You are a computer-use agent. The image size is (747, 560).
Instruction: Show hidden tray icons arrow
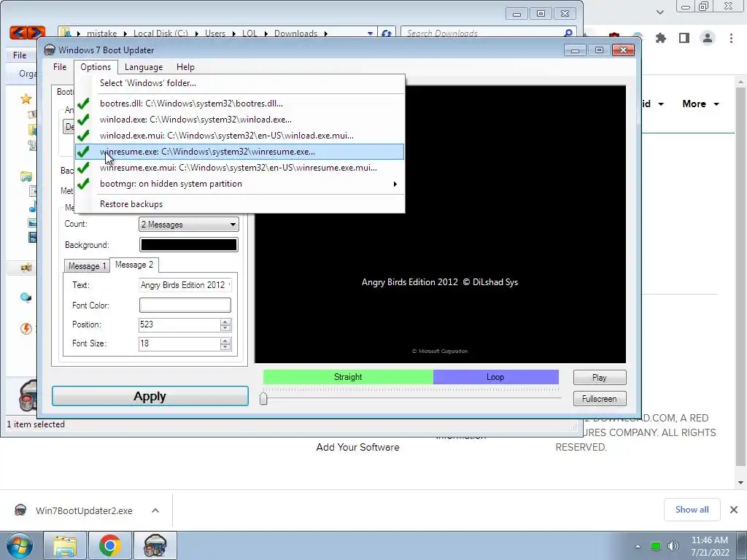638,546
